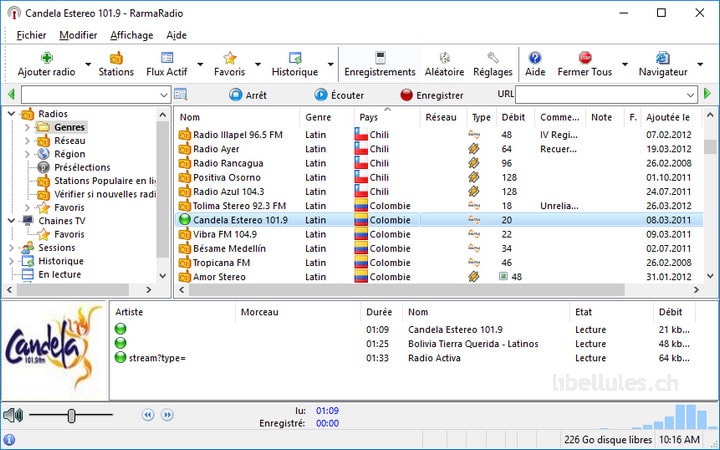This screenshot has height=450, width=720.
Task: Click the Candela station logo thumbnail
Action: pyautogui.click(x=54, y=350)
